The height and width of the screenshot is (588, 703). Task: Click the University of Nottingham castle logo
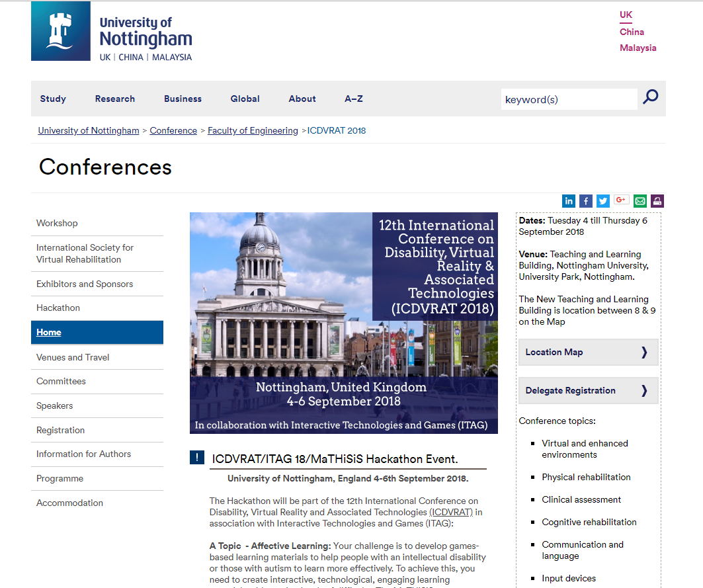tap(61, 31)
